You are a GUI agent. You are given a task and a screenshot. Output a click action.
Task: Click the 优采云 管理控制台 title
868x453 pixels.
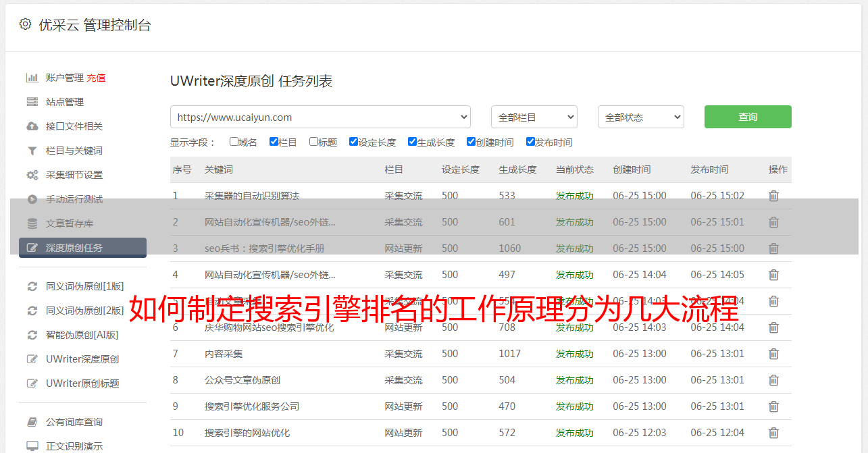click(x=95, y=25)
